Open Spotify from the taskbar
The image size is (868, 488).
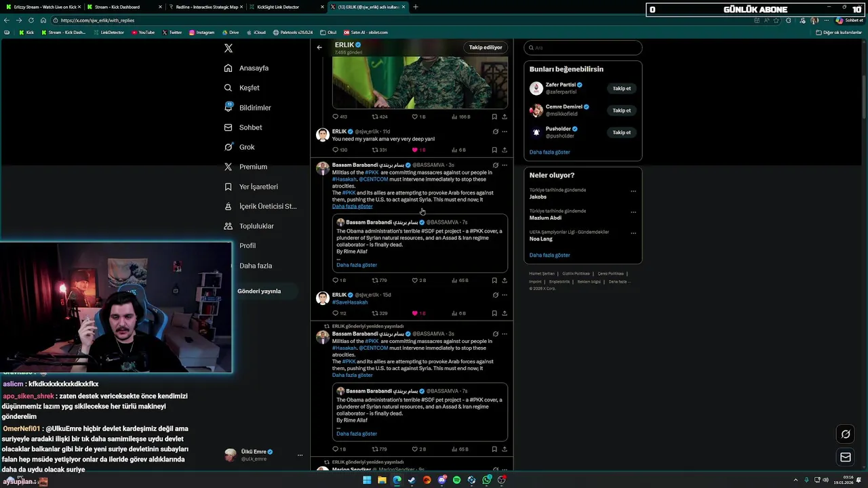point(456,480)
